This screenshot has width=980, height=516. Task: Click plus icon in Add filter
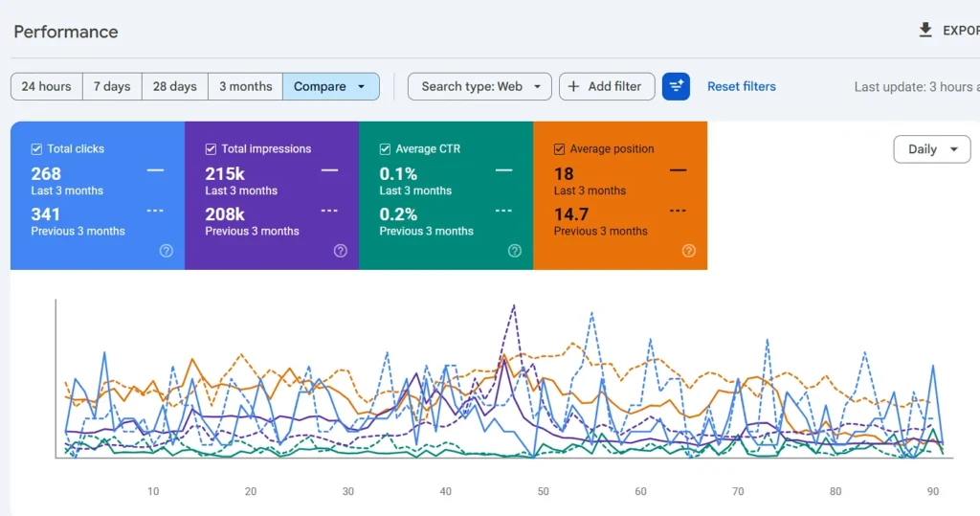tap(573, 86)
